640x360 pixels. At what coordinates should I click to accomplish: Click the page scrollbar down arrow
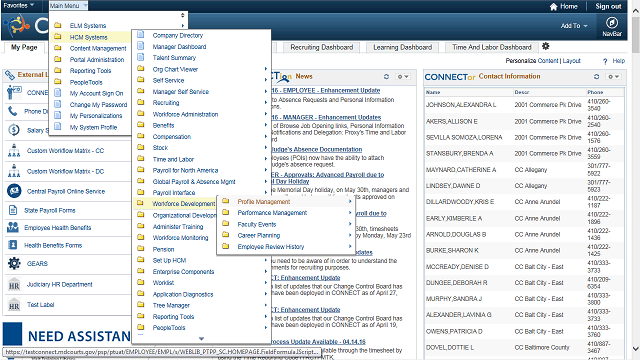[636, 349]
